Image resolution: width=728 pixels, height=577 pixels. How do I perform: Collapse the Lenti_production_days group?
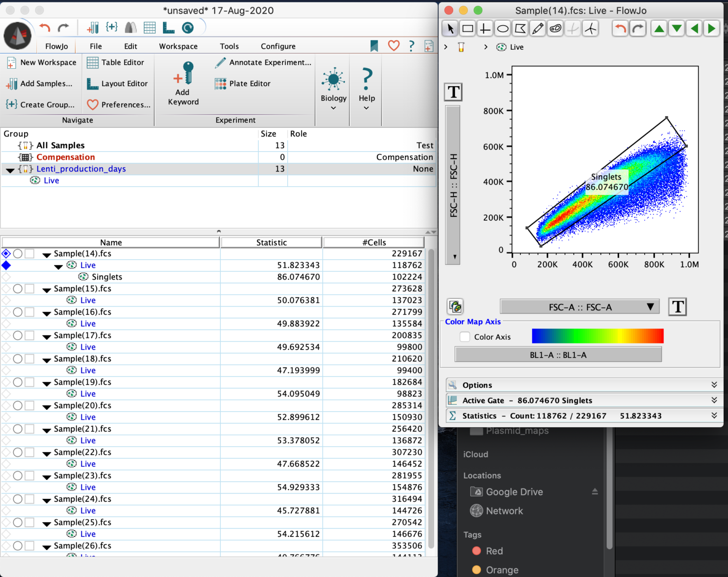coord(10,170)
